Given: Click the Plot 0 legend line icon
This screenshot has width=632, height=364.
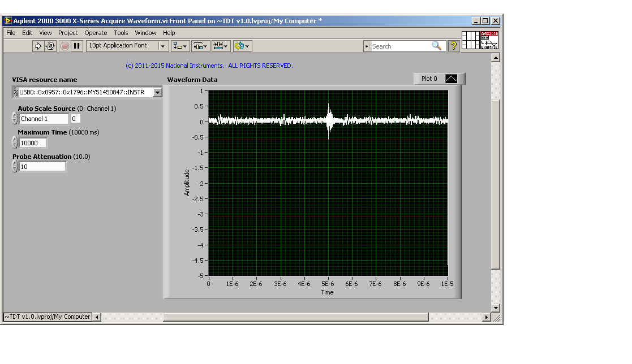Looking at the screenshot, I should (451, 79).
